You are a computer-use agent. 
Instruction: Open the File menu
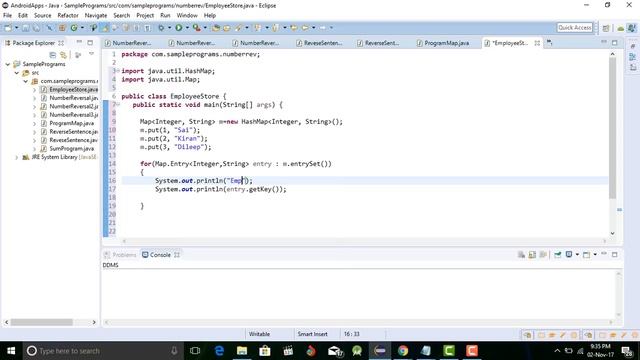tap(7, 16)
